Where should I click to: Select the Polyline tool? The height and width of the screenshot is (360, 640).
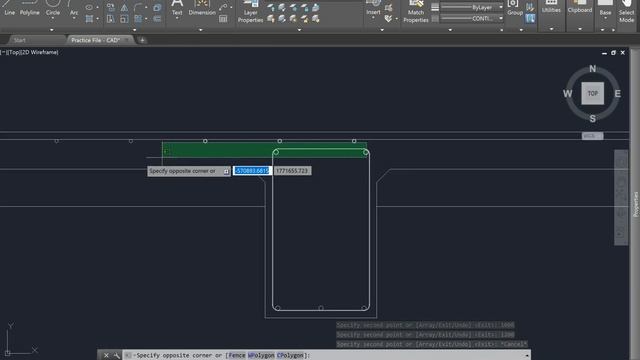click(30, 8)
